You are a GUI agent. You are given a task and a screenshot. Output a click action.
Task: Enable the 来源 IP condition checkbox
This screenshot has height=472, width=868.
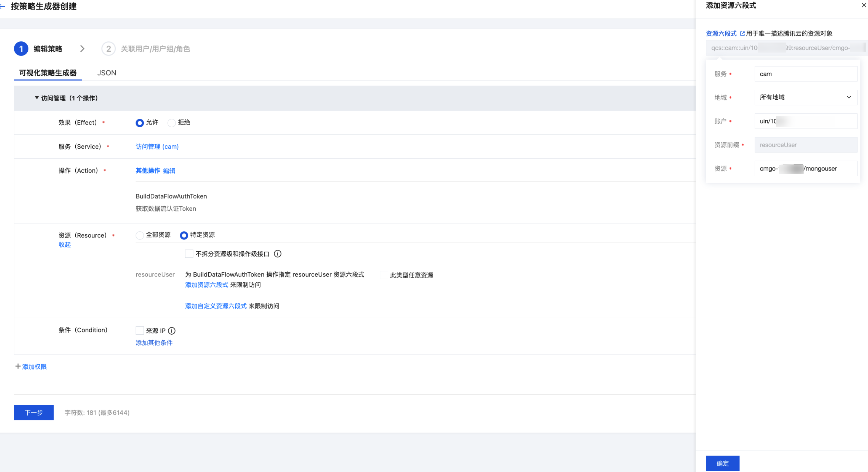tap(139, 331)
